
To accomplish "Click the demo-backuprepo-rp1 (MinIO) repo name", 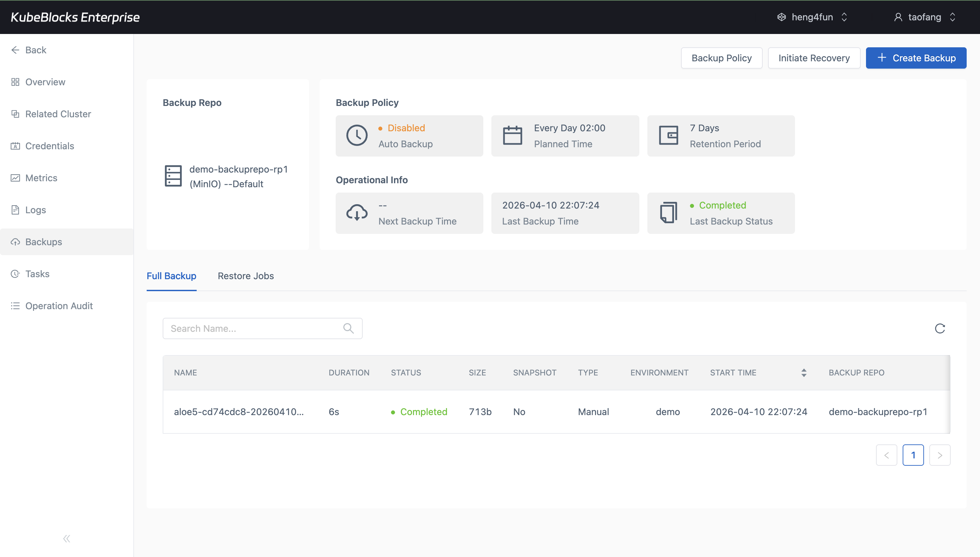I will coord(238,176).
